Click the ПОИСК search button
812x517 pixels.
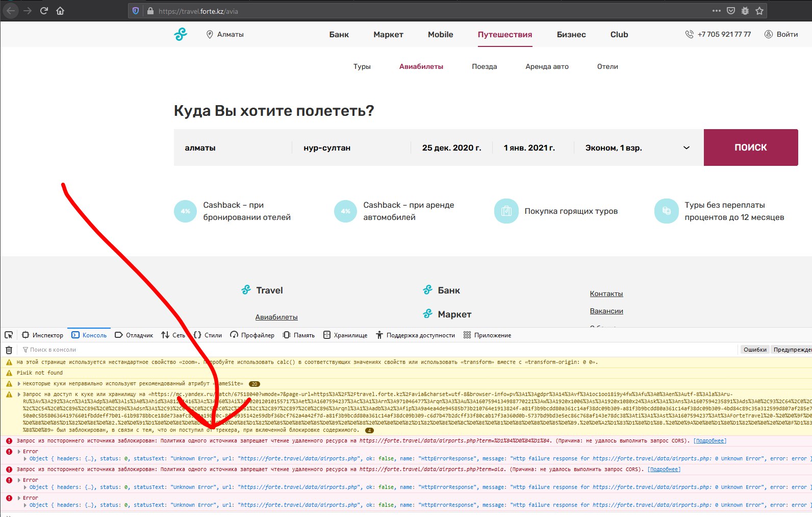[751, 147]
